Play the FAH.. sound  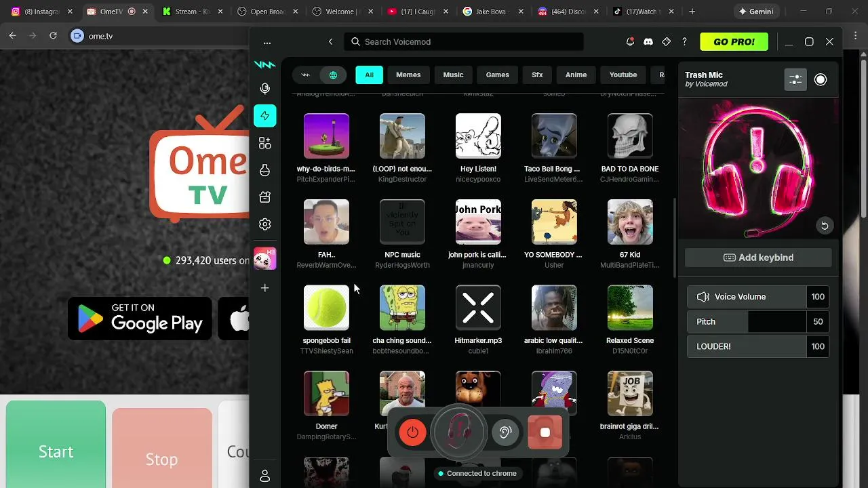326,222
